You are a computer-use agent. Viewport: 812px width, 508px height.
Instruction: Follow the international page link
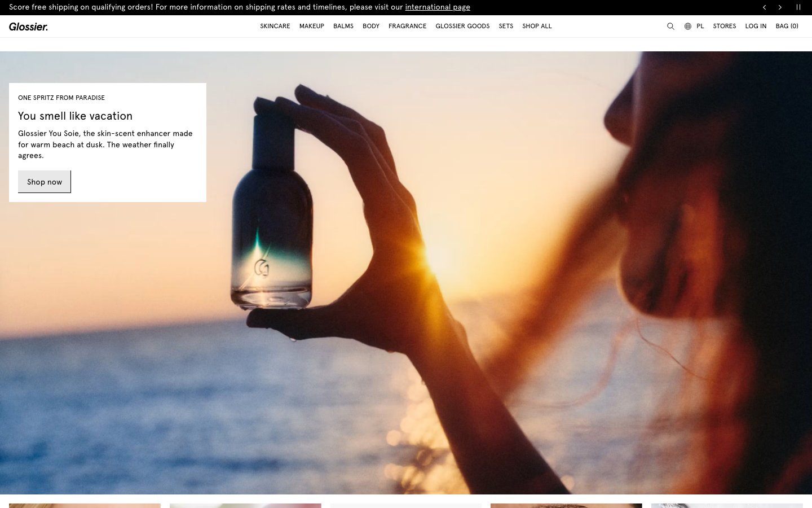tap(438, 7)
